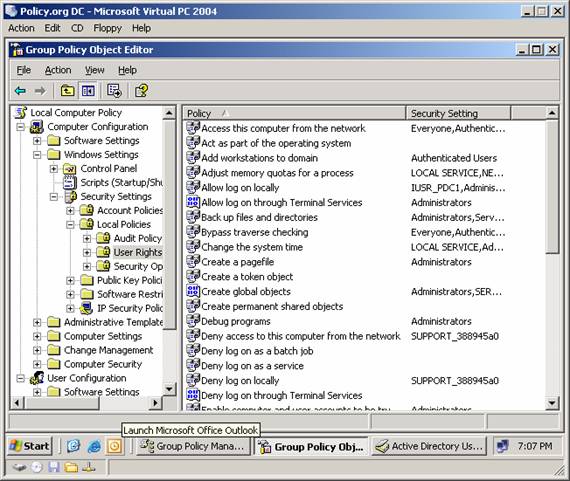
Task: Click the Back arrow toolbar icon
Action: click(x=20, y=91)
